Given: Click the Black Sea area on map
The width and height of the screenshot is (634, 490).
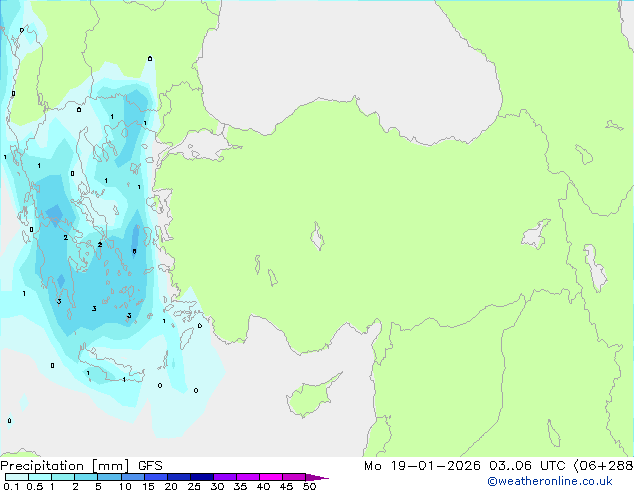Looking at the screenshot, I should click(348, 65).
